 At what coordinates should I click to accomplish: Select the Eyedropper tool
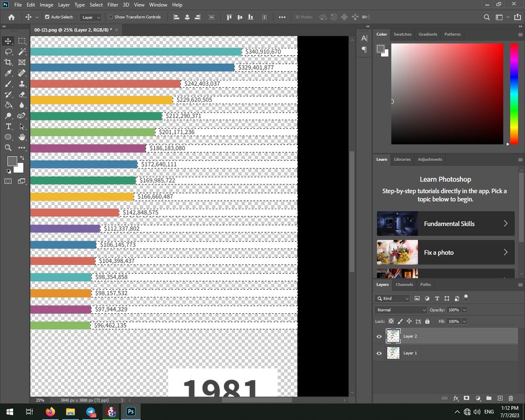pos(8,73)
